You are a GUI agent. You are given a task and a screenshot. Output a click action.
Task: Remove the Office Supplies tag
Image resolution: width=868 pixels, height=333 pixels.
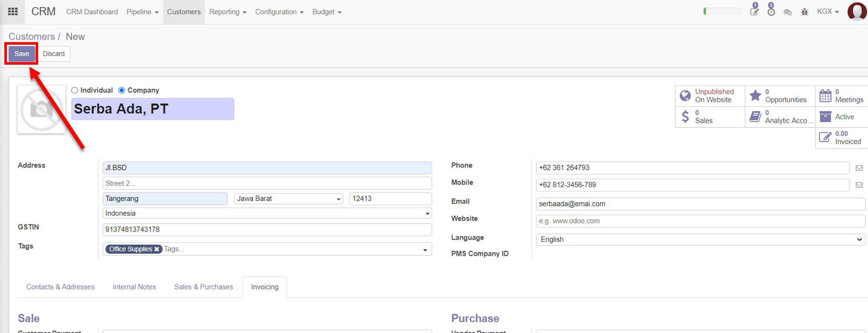point(157,249)
